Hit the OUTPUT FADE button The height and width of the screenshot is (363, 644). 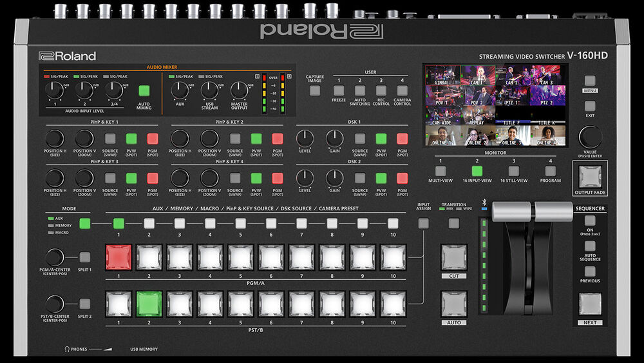590,177
